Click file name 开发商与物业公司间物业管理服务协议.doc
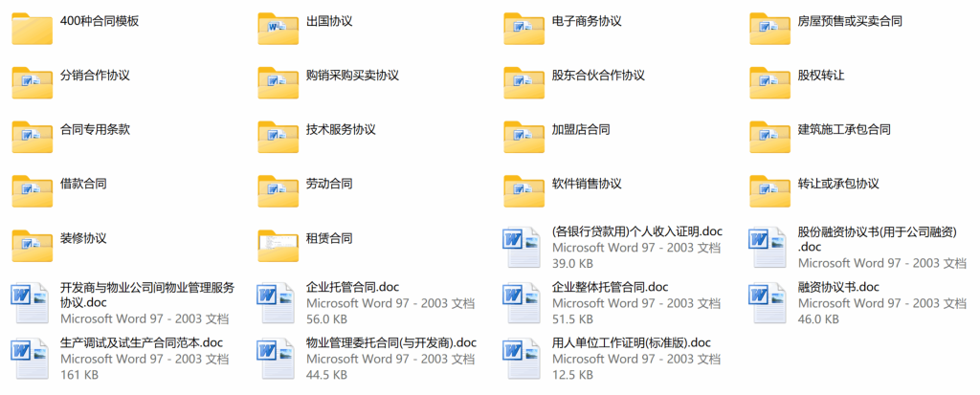 [x=146, y=295]
